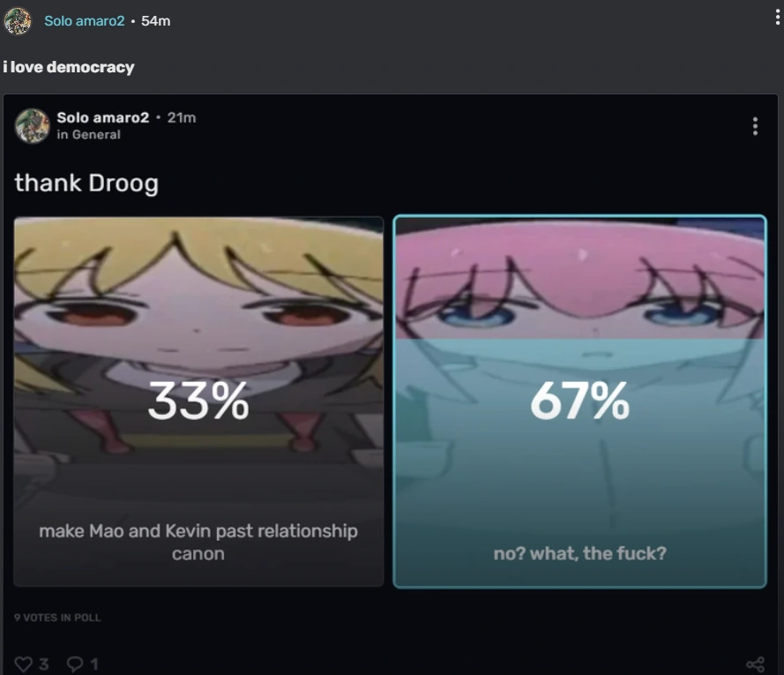Open the 'thank Droog' post title

pos(86,184)
